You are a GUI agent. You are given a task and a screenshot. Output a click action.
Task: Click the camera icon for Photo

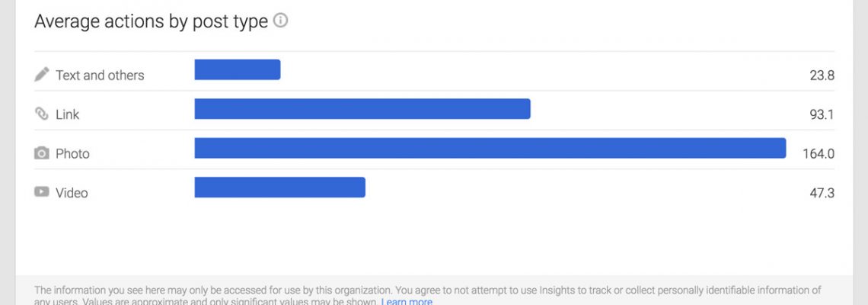42,153
